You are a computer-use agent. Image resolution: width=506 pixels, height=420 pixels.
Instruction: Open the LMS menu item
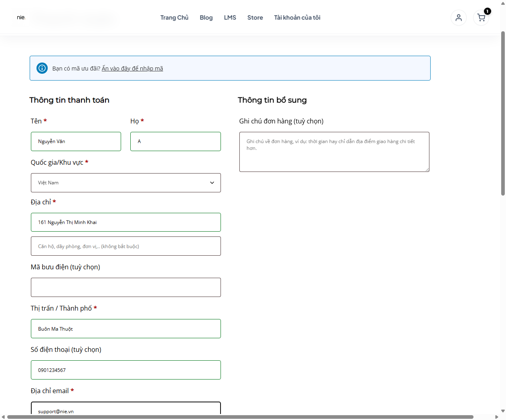230,18
